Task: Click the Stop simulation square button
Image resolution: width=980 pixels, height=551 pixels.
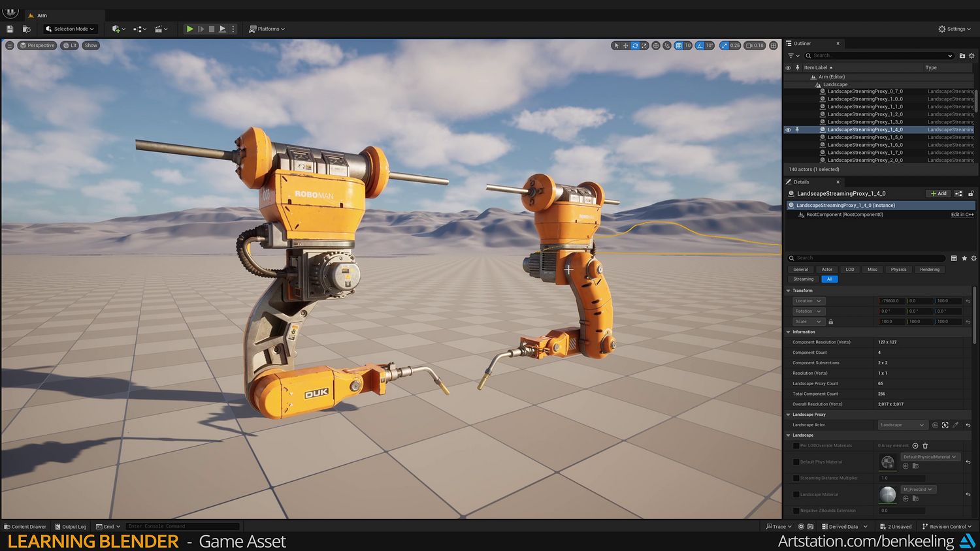Action: [x=212, y=29]
